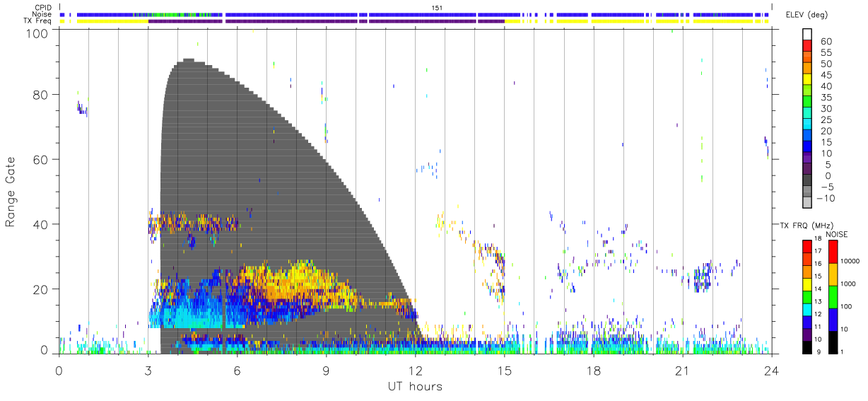
Task: Click the 'UT hours' x-axis title
Action: [415, 387]
